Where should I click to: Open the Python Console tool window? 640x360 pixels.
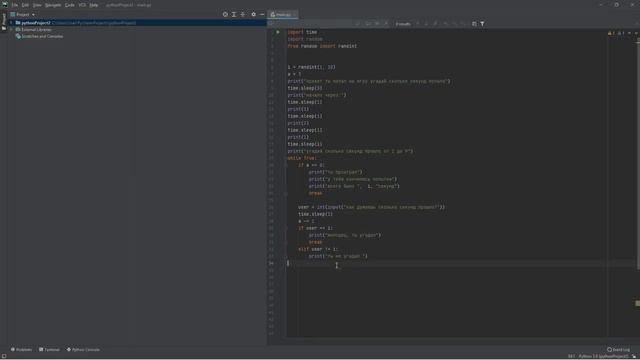point(83,349)
